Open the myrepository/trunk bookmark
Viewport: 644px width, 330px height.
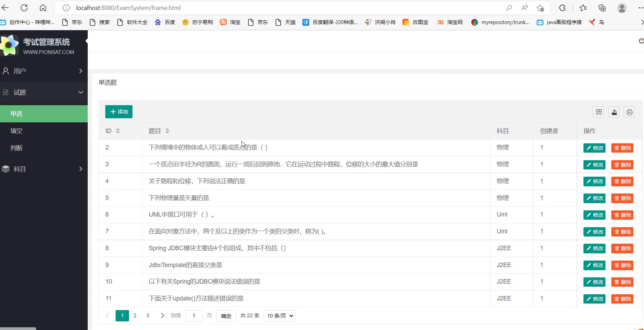click(501, 22)
